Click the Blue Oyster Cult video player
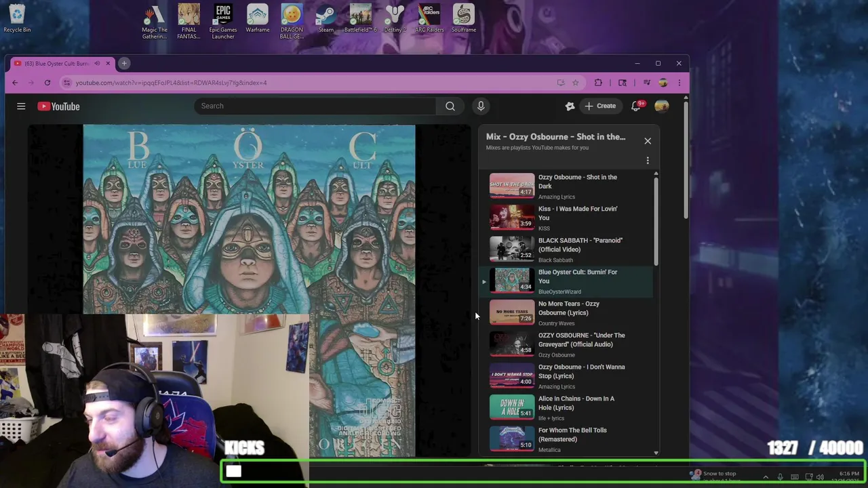Viewport: 868px width, 488px height. pyautogui.click(x=249, y=291)
